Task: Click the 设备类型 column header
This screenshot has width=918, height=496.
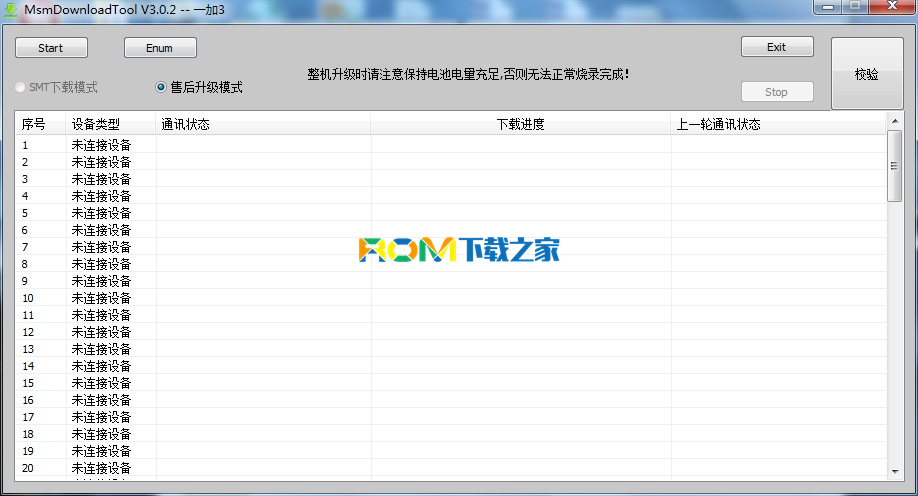Action: (111, 124)
